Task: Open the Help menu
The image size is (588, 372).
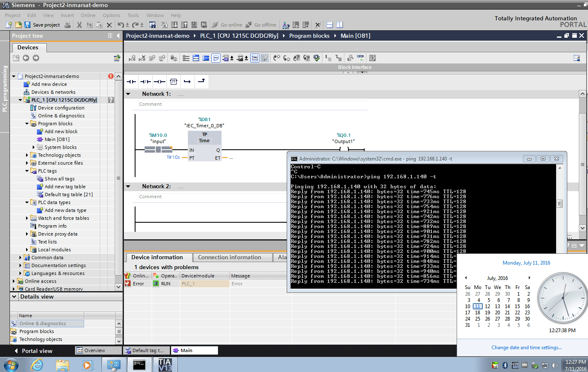Action: (x=176, y=15)
